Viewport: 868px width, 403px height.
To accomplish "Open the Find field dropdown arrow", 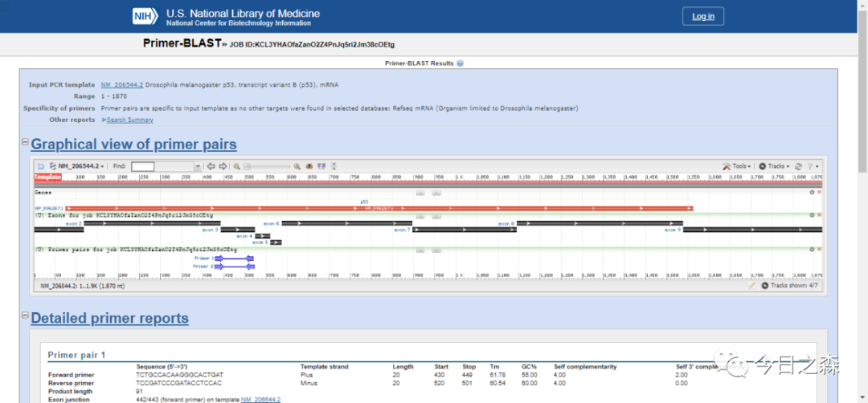I will pos(198,166).
